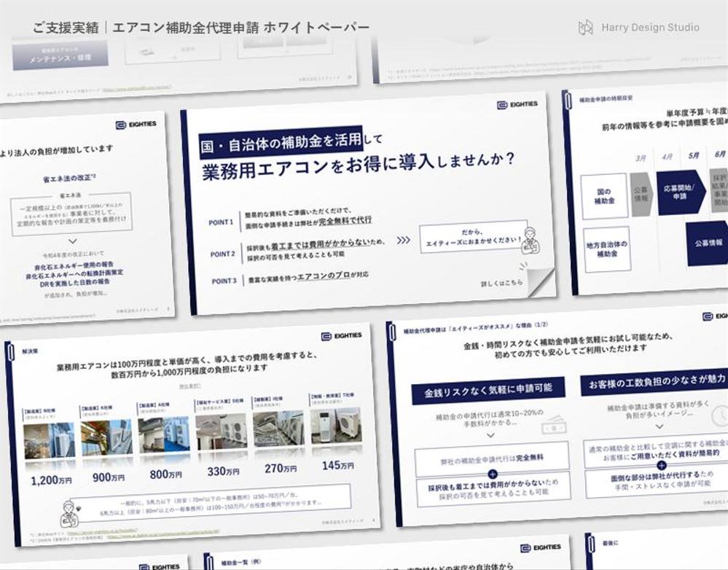Screen dimensions: 728x570
Task: Click the 非化石エネルギー使用の報告 line
Action: [x=74, y=266]
